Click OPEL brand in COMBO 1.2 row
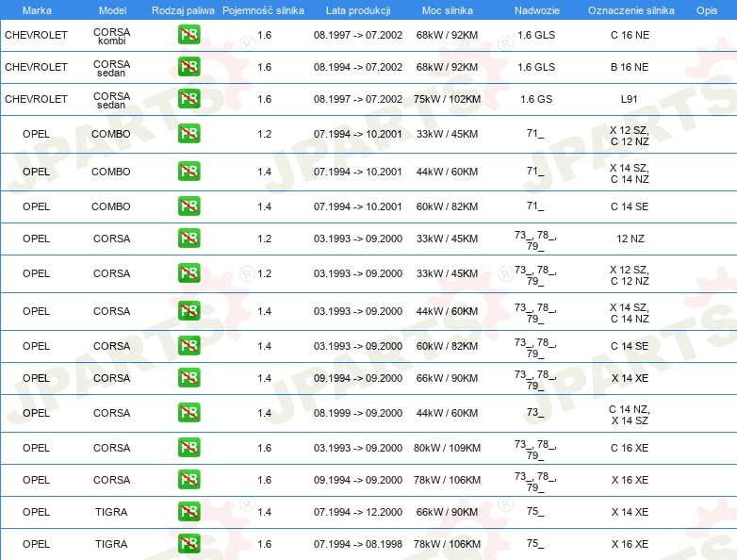 pyautogui.click(x=36, y=134)
